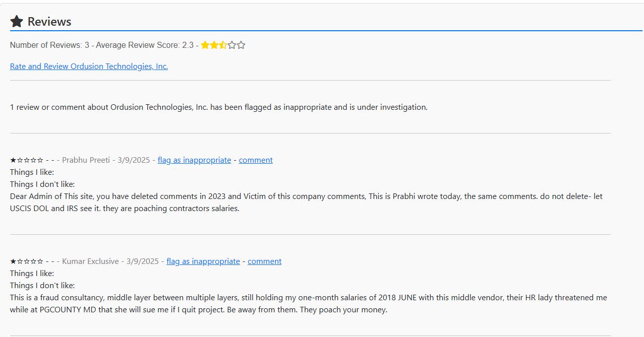Click Prabhu Preeti's one-star rating icons
The image size is (644, 337).
pos(26,160)
